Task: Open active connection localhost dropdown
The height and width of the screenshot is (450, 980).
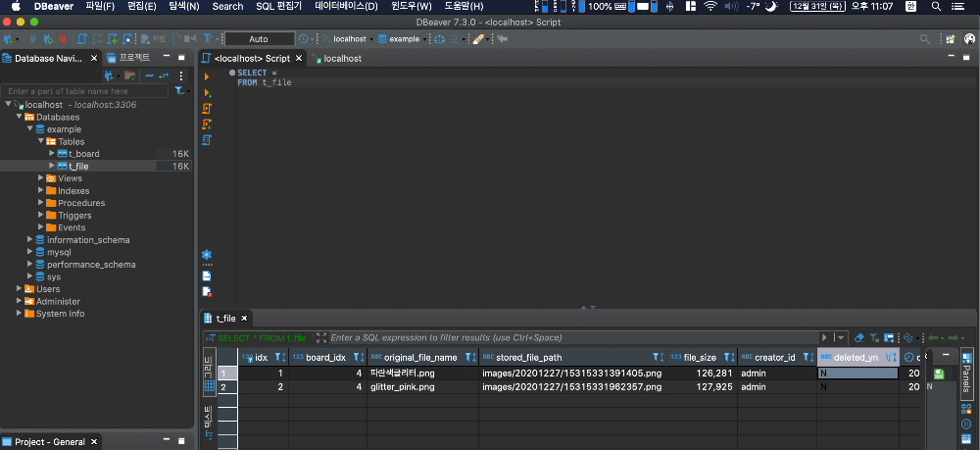Action: (349, 39)
